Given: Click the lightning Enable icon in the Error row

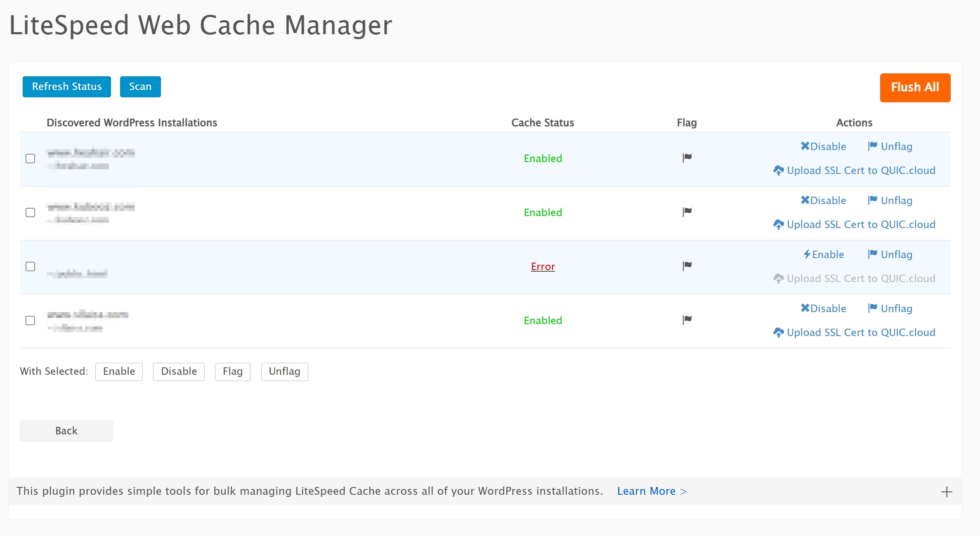Looking at the screenshot, I should point(807,254).
